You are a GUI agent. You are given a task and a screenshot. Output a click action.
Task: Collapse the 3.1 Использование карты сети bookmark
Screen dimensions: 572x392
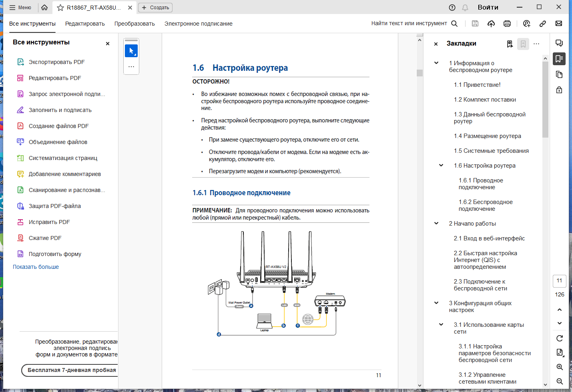tap(441, 325)
